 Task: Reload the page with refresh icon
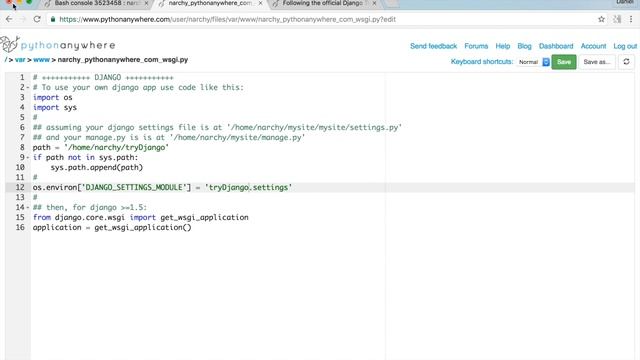(37, 19)
